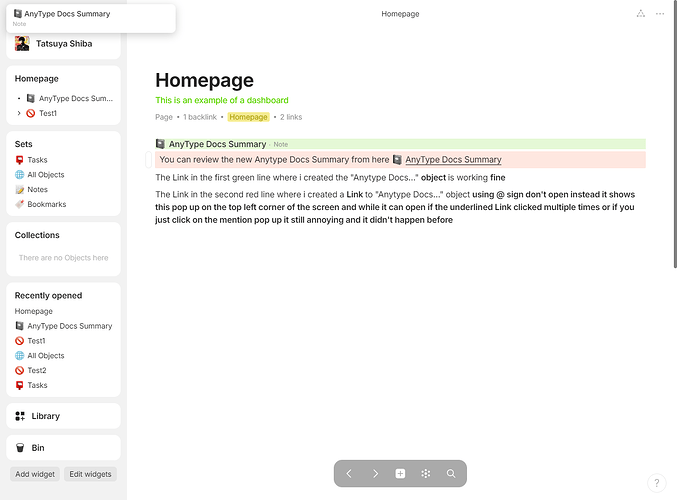Image resolution: width=677 pixels, height=500 pixels.
Task: Click the 1 backlink relation
Action: click(200, 117)
